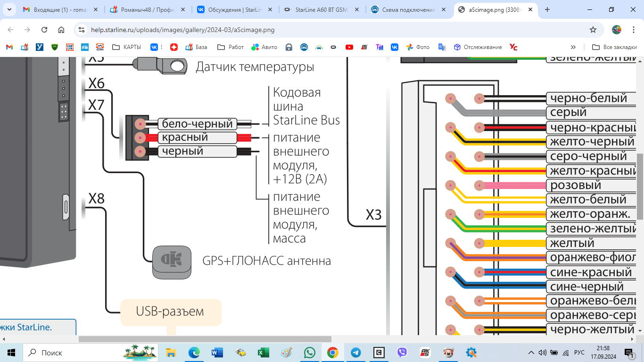Image resolution: width=644 pixels, height=362 pixels.
Task: Open Viber from the taskbar
Action: click(x=402, y=353)
